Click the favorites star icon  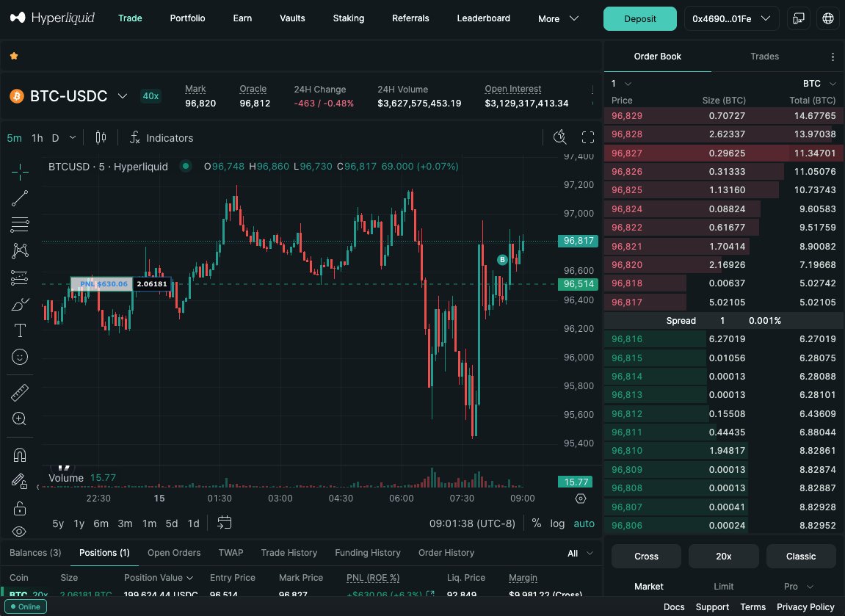[x=14, y=56]
